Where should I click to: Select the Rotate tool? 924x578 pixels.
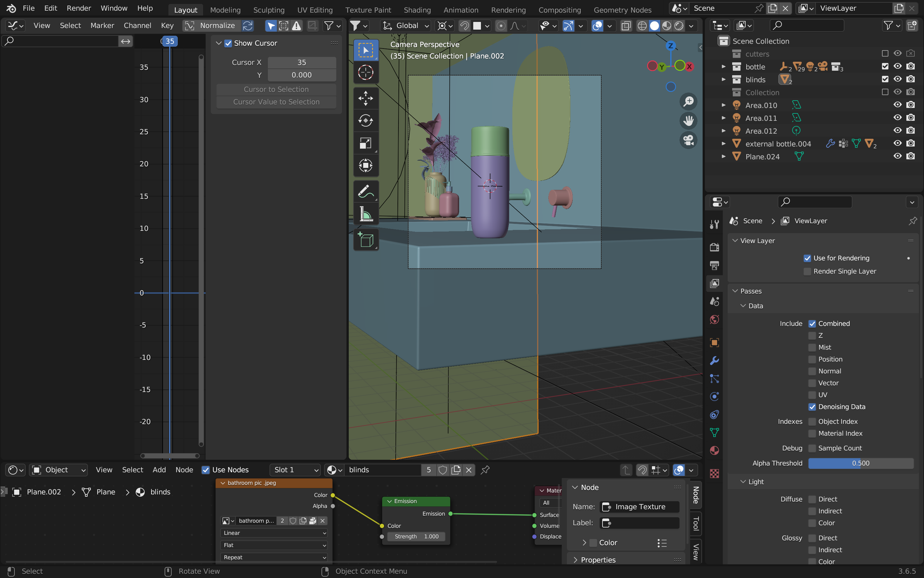pyautogui.click(x=366, y=121)
